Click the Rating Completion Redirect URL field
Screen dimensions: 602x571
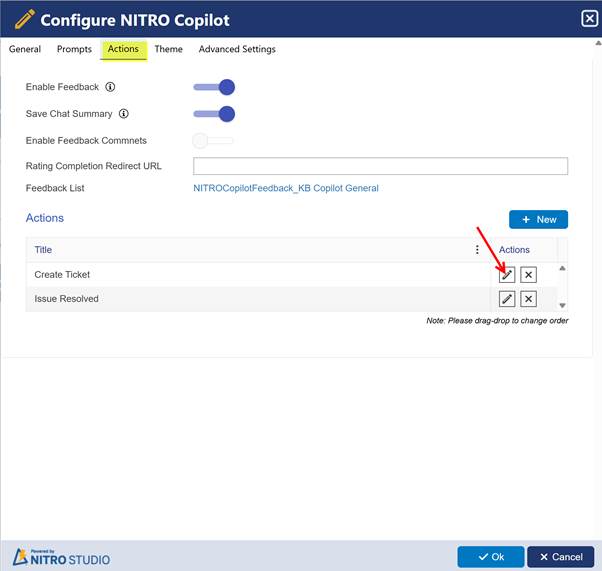pyautogui.click(x=380, y=166)
